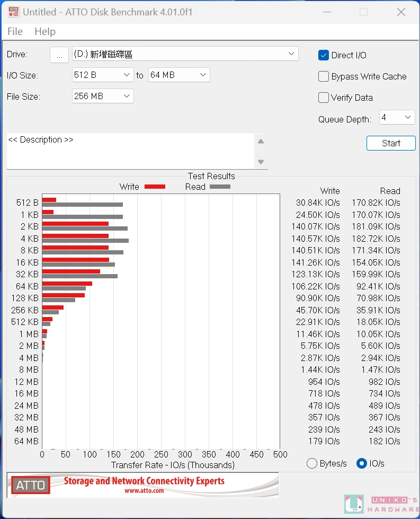The width and height of the screenshot is (420, 519).
Task: Expand the Drive selection dropdown
Action: [291, 54]
